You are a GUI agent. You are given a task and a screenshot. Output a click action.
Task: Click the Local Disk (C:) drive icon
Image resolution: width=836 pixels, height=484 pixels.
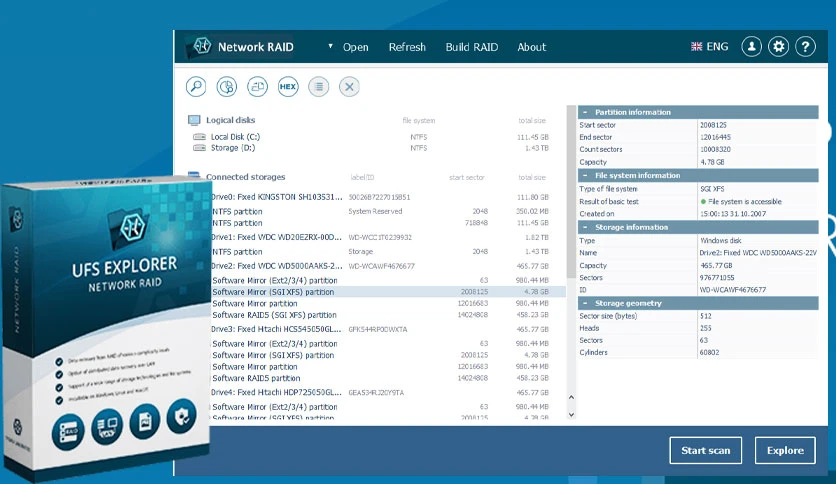(x=199, y=137)
